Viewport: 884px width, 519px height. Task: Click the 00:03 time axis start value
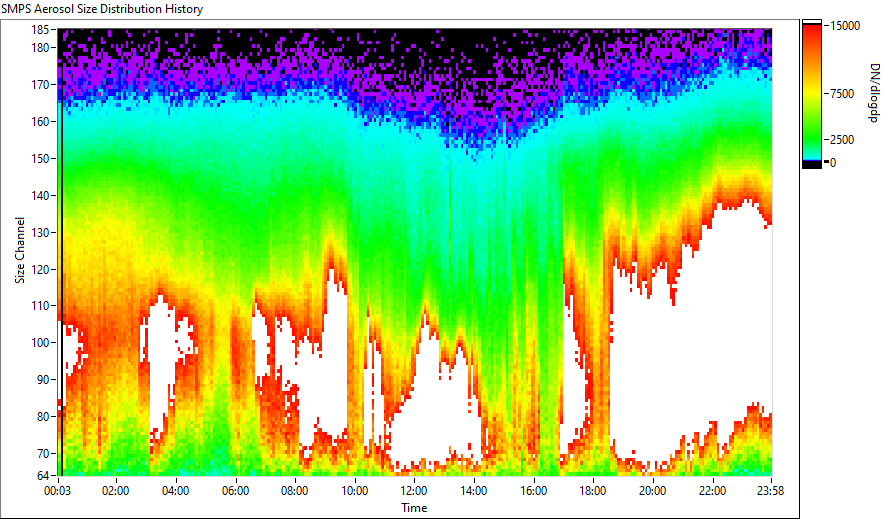(58, 491)
